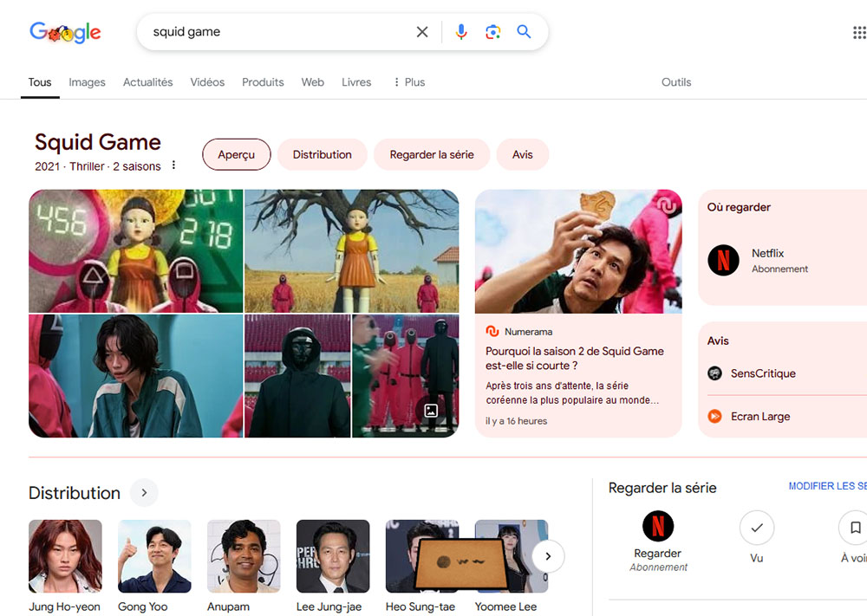Open the doll with 456 counter image
Viewport: 867px width, 616px height.
(x=136, y=251)
